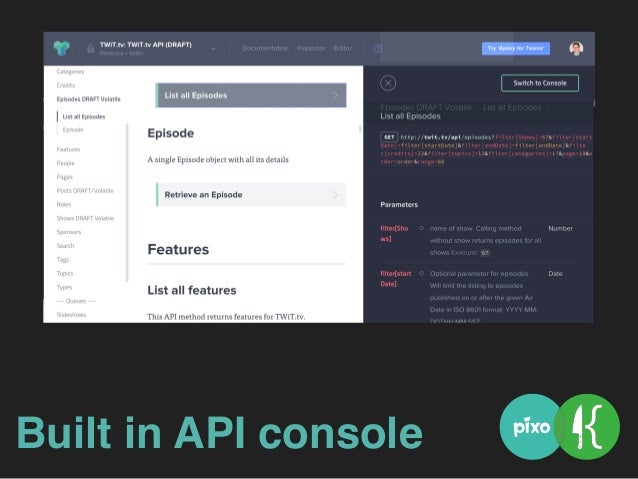This screenshot has height=479, width=638.
Task: Expand the List all Episodes action
Action: 251,95
